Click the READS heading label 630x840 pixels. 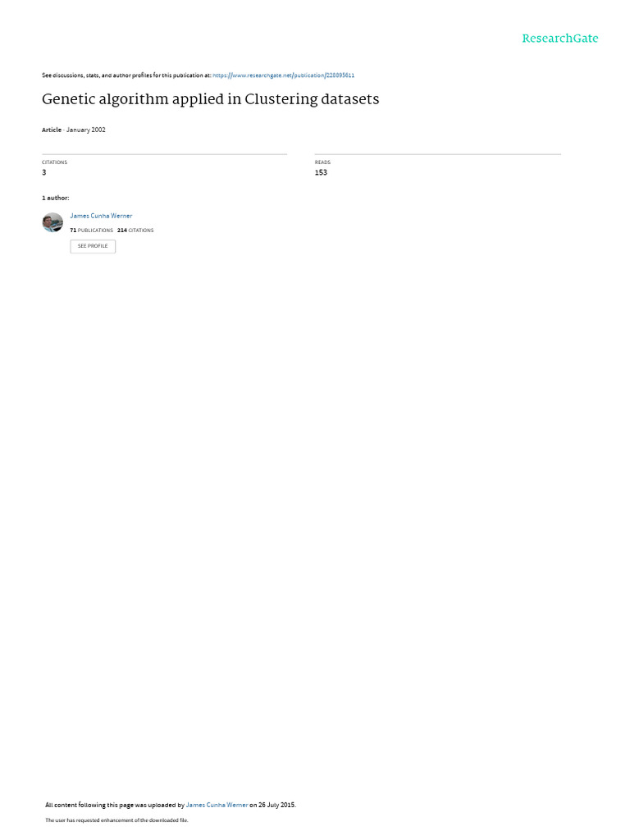click(x=322, y=162)
